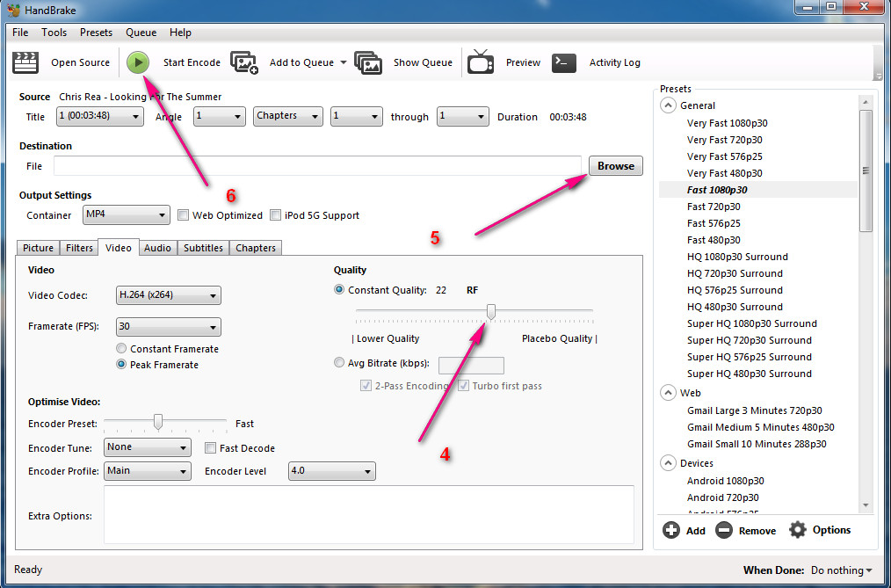Screen dimensions: 891x588
Task: Toggle the 2-Pass Encoding checkbox
Action: [366, 385]
